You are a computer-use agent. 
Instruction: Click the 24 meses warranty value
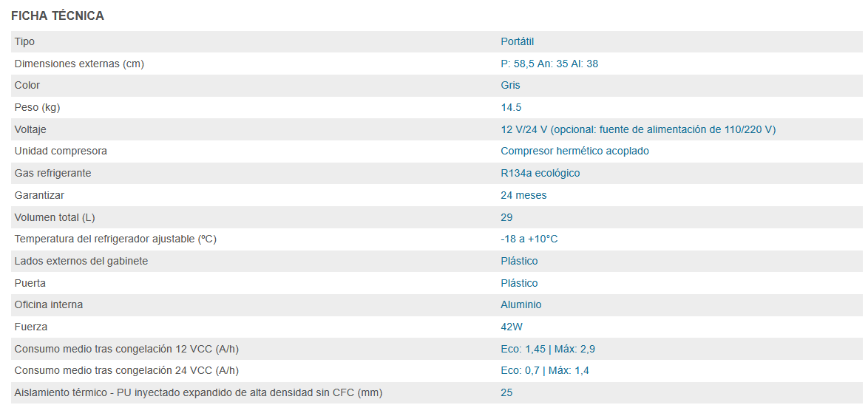point(523,195)
